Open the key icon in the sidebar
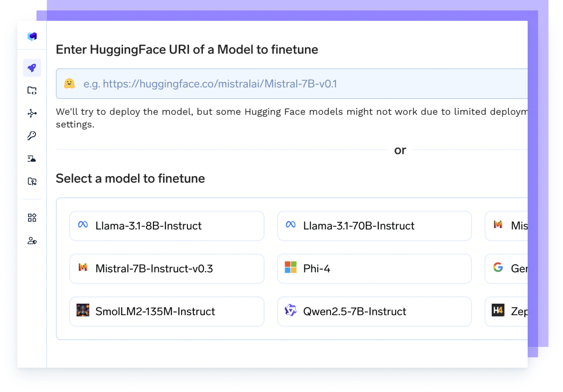The image size is (563, 392). pos(32,136)
